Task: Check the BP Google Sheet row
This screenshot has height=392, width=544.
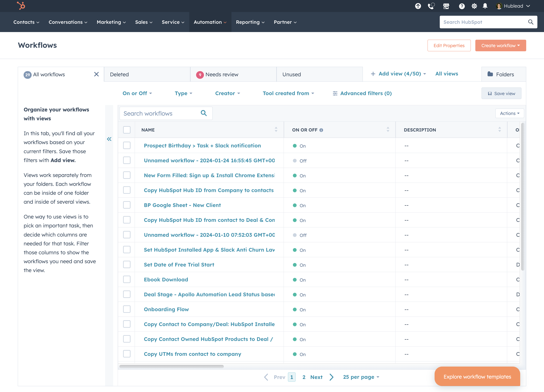Action: (x=127, y=205)
